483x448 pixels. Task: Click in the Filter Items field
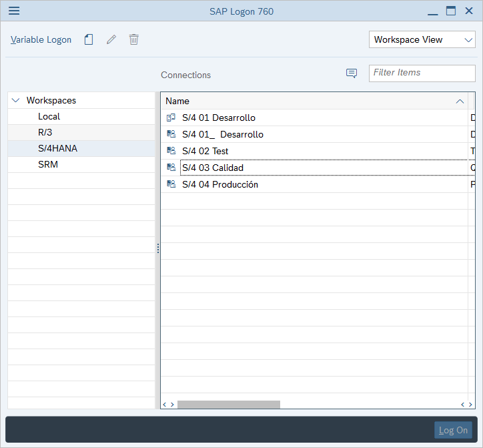pos(421,73)
